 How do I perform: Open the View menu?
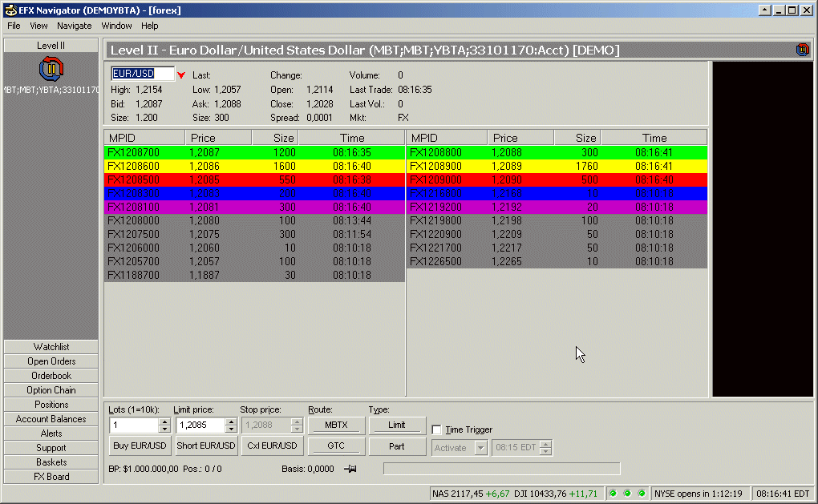coord(38,26)
